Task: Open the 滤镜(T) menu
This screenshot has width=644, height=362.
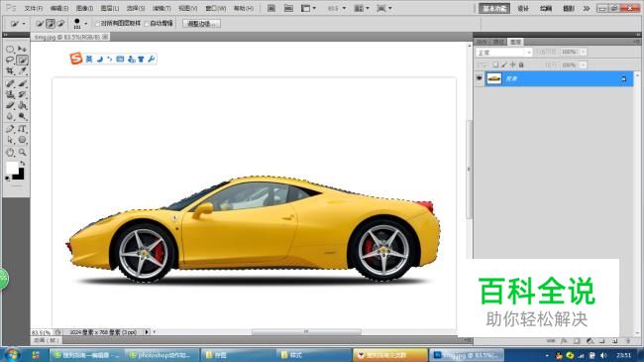Action: click(161, 8)
